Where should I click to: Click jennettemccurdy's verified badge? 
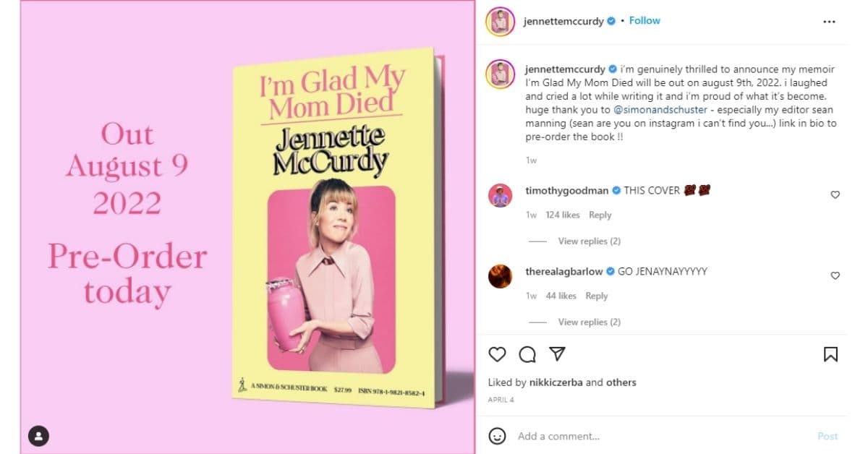pyautogui.click(x=611, y=20)
